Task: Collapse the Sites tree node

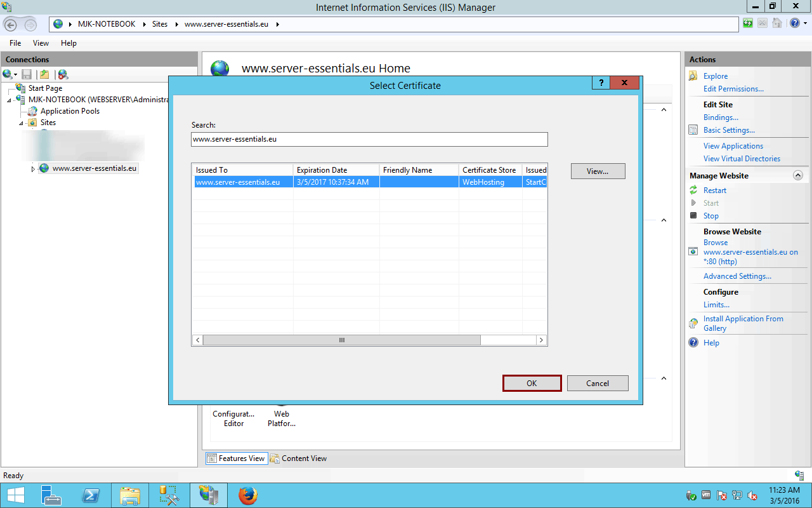Action: 21,123
